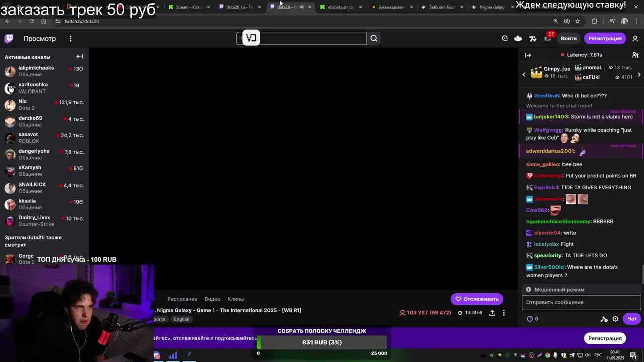644x362 pixels.
Task: Click the Войти login button
Action: click(569, 38)
